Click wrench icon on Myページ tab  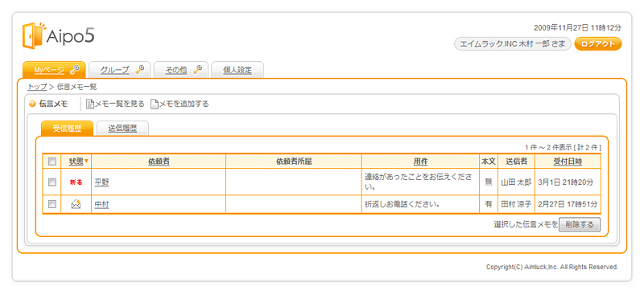75,70
